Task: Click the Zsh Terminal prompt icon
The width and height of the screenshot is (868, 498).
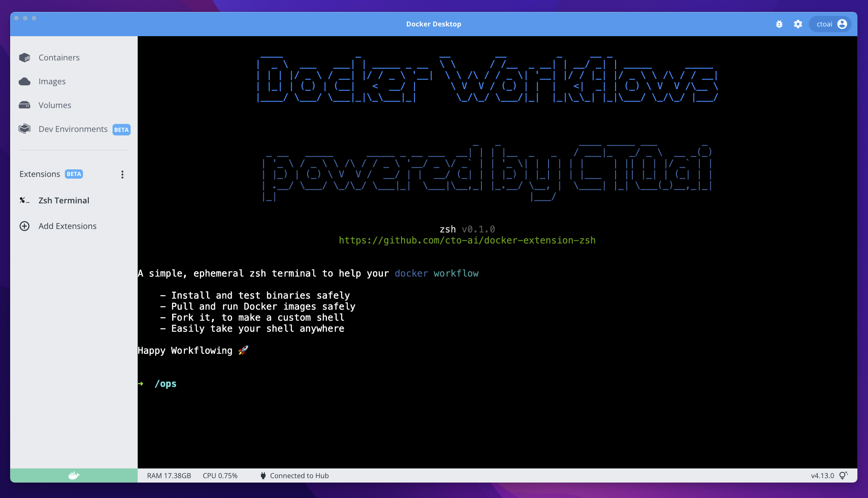Action: coord(25,201)
